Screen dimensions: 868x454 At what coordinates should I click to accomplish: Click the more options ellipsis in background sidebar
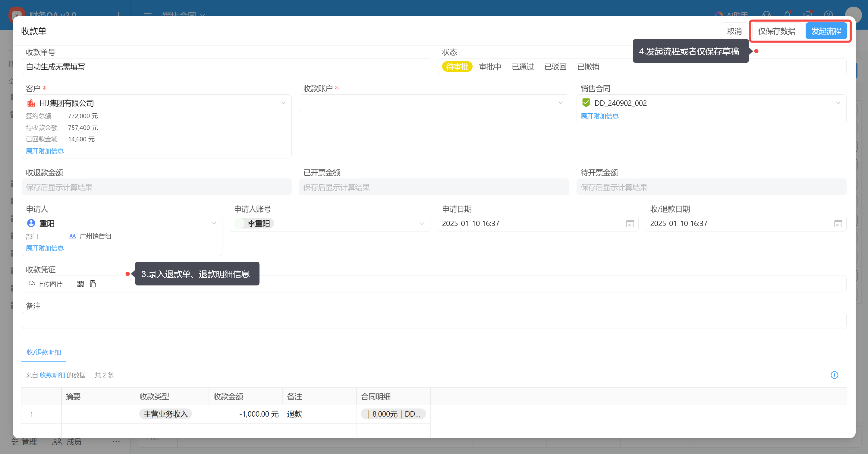116,442
